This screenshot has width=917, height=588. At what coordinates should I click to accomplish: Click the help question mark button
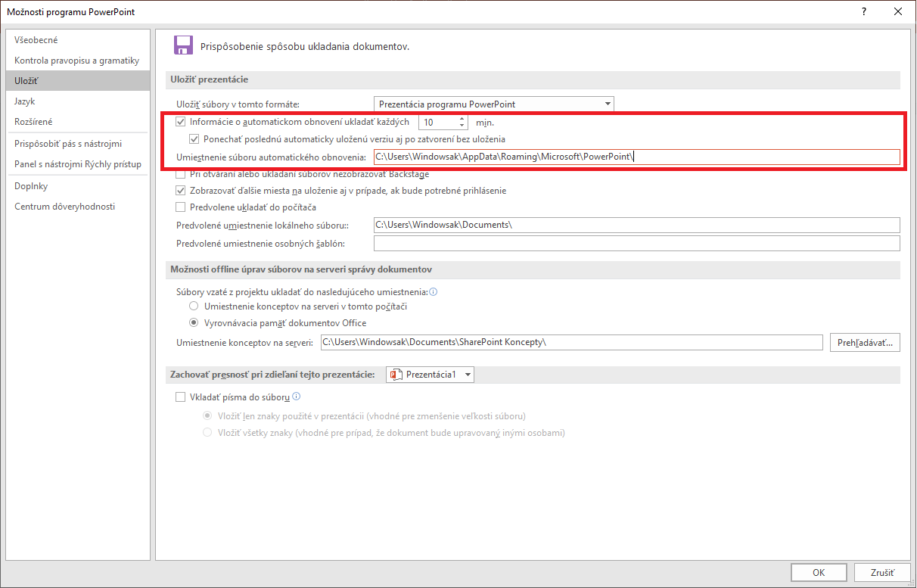click(x=863, y=11)
